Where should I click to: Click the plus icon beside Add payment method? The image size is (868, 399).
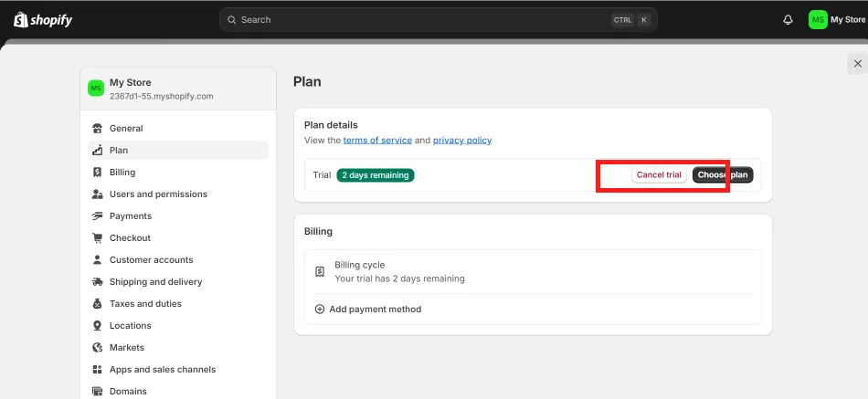click(320, 310)
